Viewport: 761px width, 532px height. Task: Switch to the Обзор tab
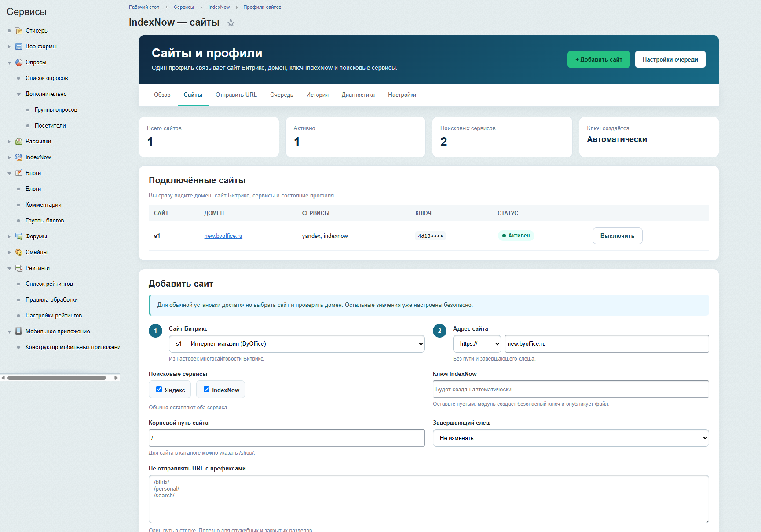point(162,95)
